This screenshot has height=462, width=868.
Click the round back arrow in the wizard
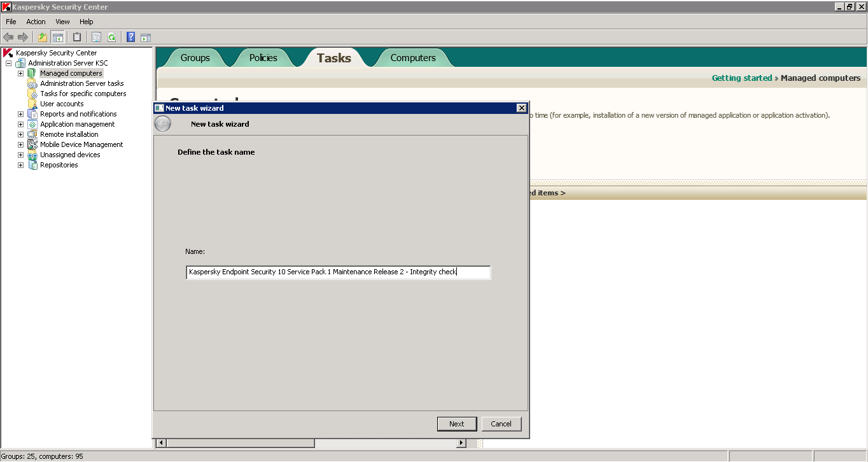(x=163, y=124)
